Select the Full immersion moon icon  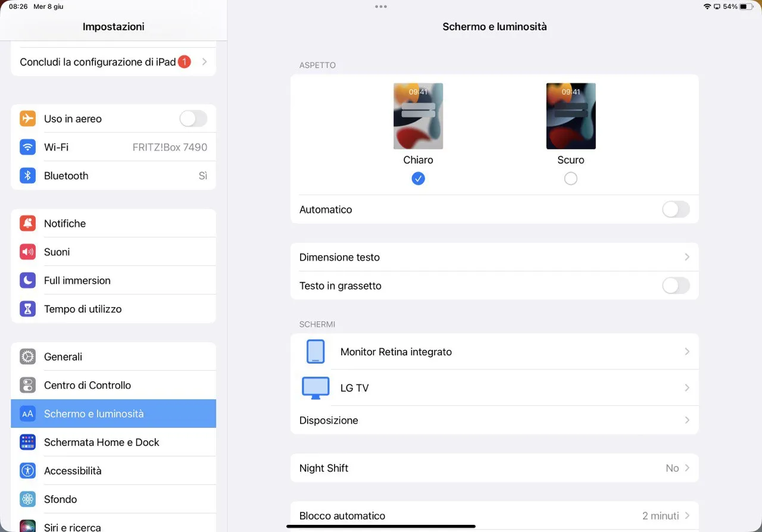tap(27, 280)
